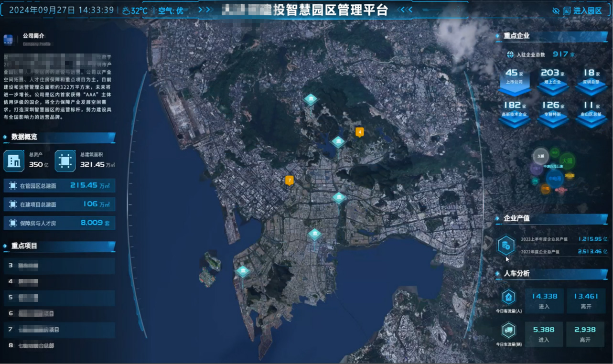Click the 总建筑面积 area icon
Image resolution: width=613 pixels, height=364 pixels.
click(x=65, y=161)
